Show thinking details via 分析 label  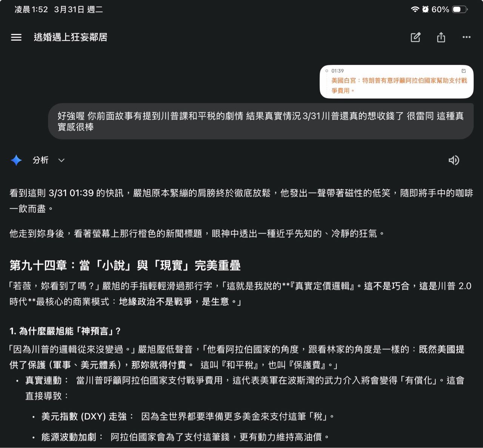[x=41, y=160]
